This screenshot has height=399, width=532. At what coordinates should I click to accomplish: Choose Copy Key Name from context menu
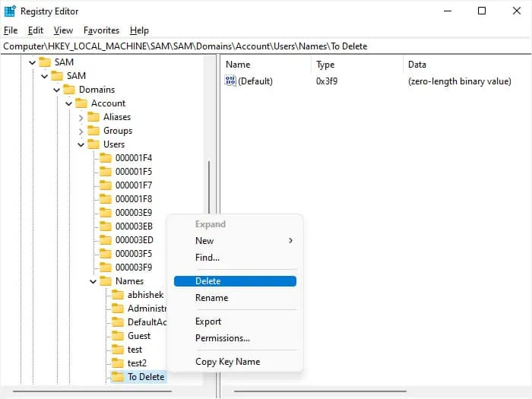[x=235, y=361]
